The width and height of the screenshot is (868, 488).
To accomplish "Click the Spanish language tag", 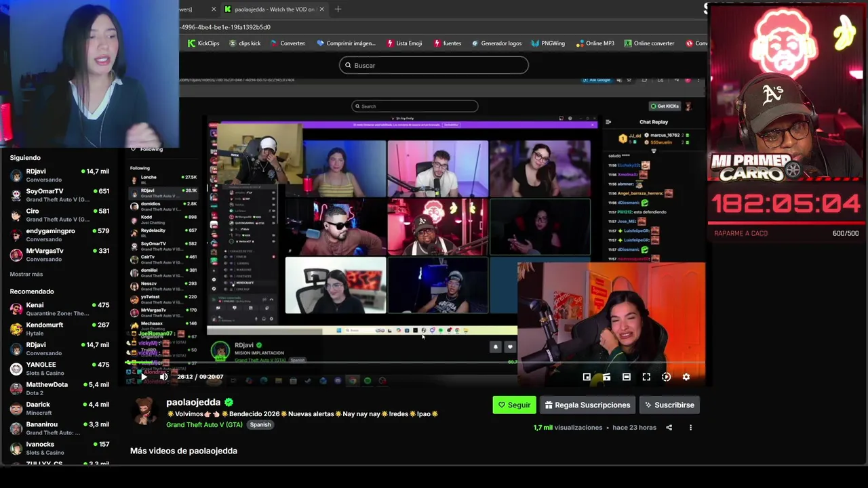I will [x=260, y=424].
